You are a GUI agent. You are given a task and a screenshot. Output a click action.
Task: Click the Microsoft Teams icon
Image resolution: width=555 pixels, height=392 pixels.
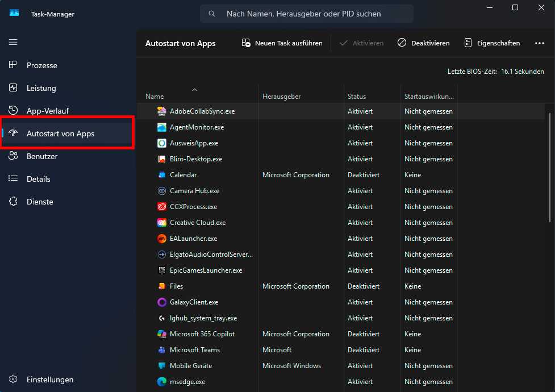pyautogui.click(x=162, y=350)
